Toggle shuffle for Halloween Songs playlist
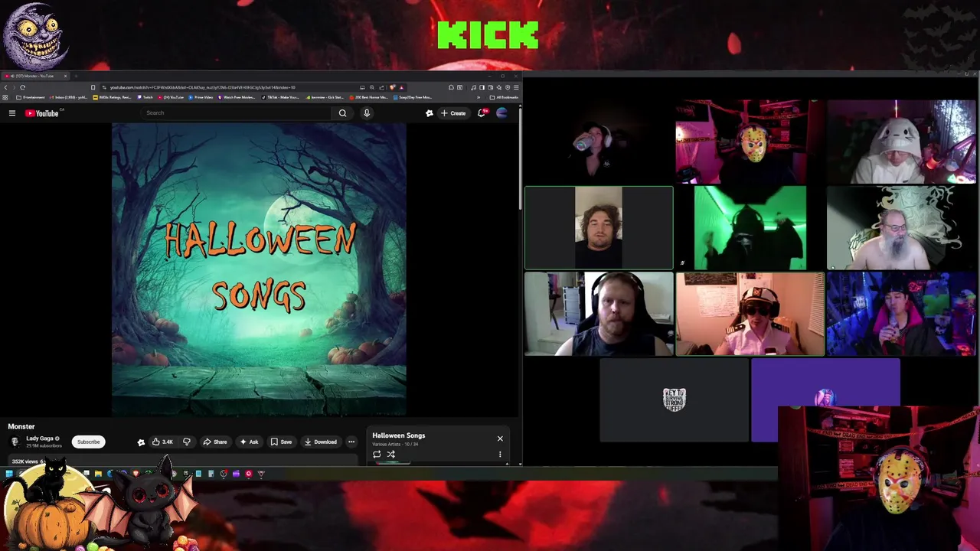980x551 pixels. tap(390, 455)
